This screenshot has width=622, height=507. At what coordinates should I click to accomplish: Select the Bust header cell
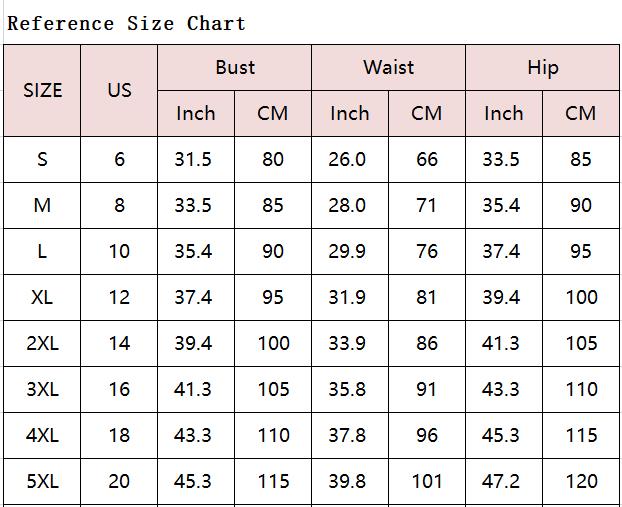(x=235, y=67)
